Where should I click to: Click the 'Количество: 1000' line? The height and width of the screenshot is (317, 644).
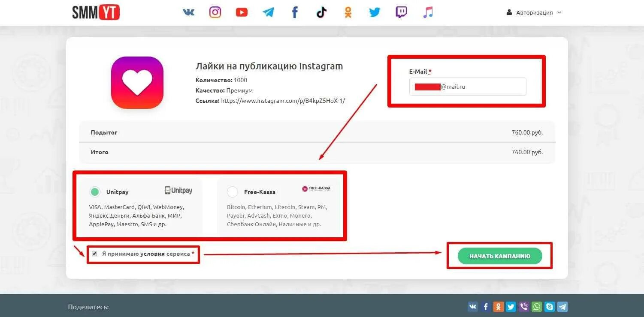[x=221, y=80]
